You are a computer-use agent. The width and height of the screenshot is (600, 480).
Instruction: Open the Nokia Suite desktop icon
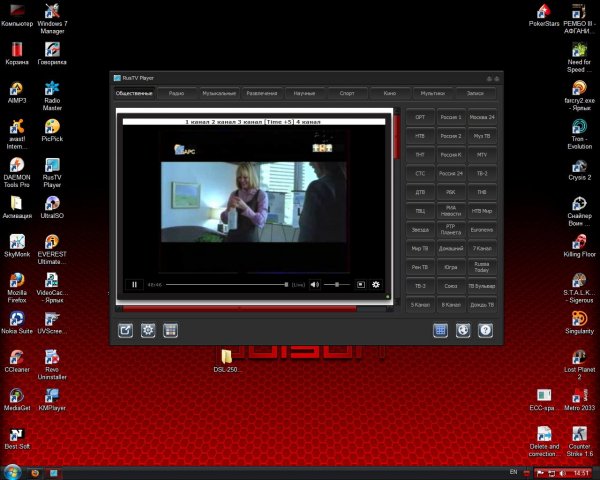pos(16,323)
